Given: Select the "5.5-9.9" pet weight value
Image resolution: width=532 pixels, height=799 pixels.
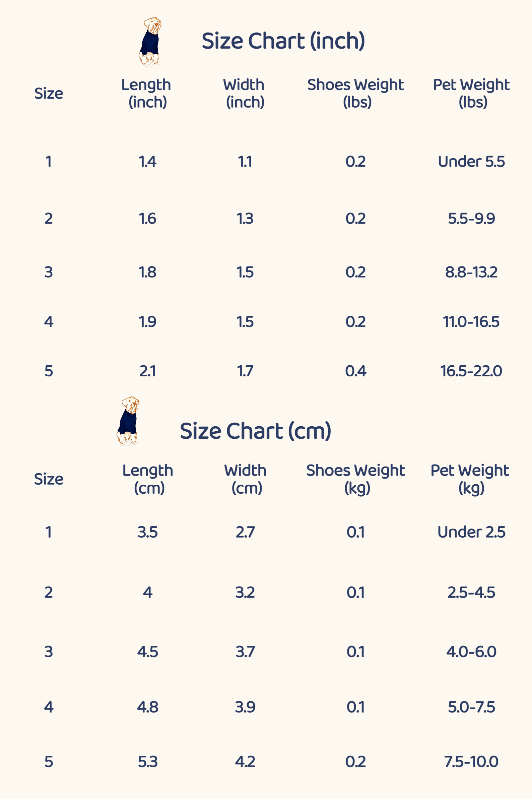Looking at the screenshot, I should (x=471, y=219).
